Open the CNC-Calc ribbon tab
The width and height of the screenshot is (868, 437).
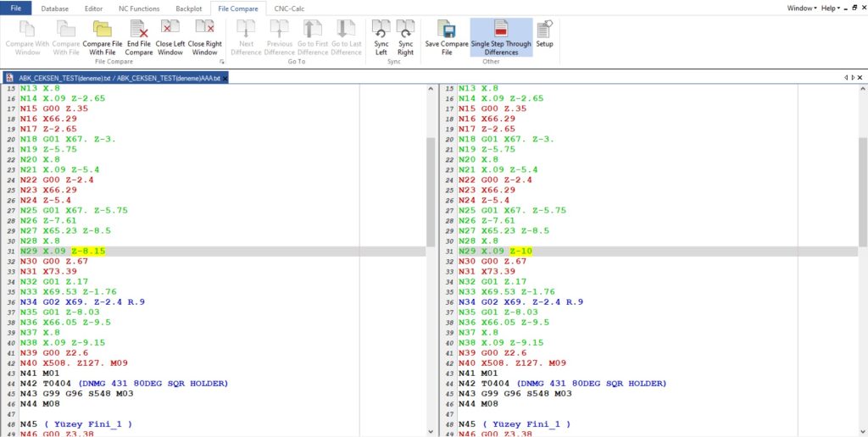[x=291, y=8]
